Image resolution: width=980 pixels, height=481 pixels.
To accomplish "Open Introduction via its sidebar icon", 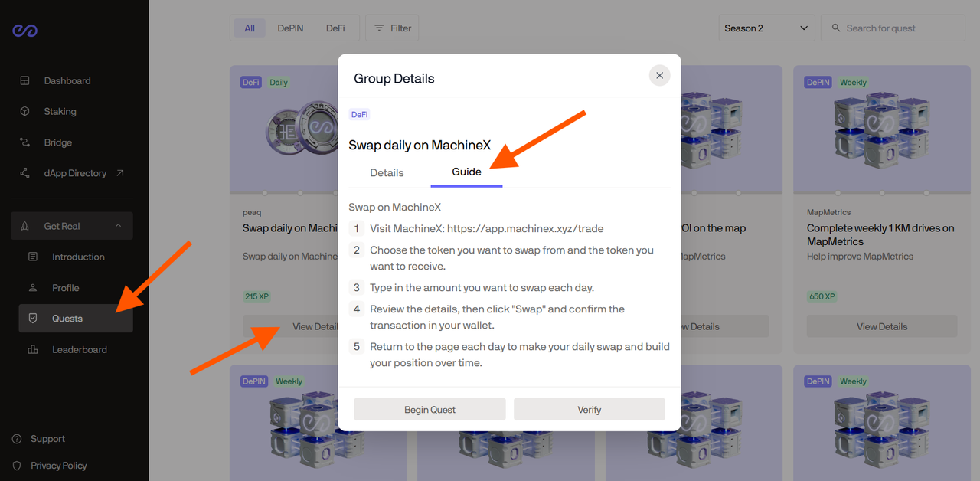I will 33,257.
